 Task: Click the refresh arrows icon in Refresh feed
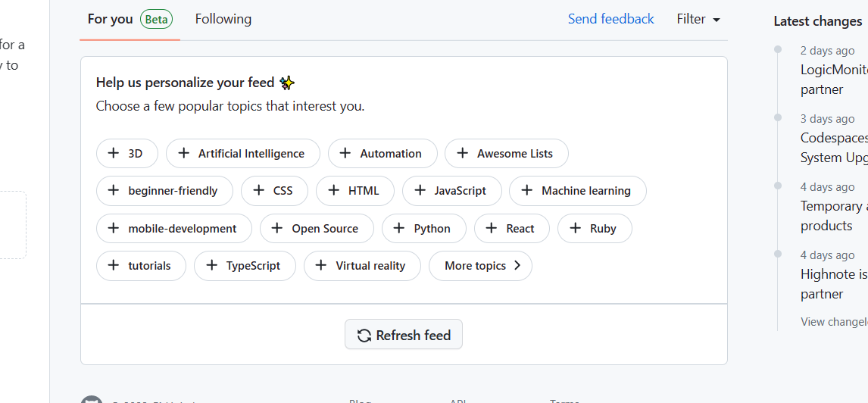tap(364, 336)
